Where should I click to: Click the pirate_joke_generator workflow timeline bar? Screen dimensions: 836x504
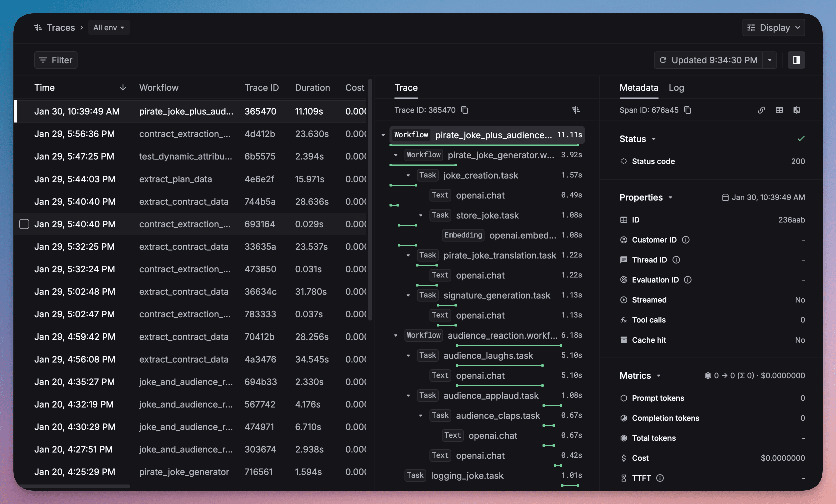[423, 165]
